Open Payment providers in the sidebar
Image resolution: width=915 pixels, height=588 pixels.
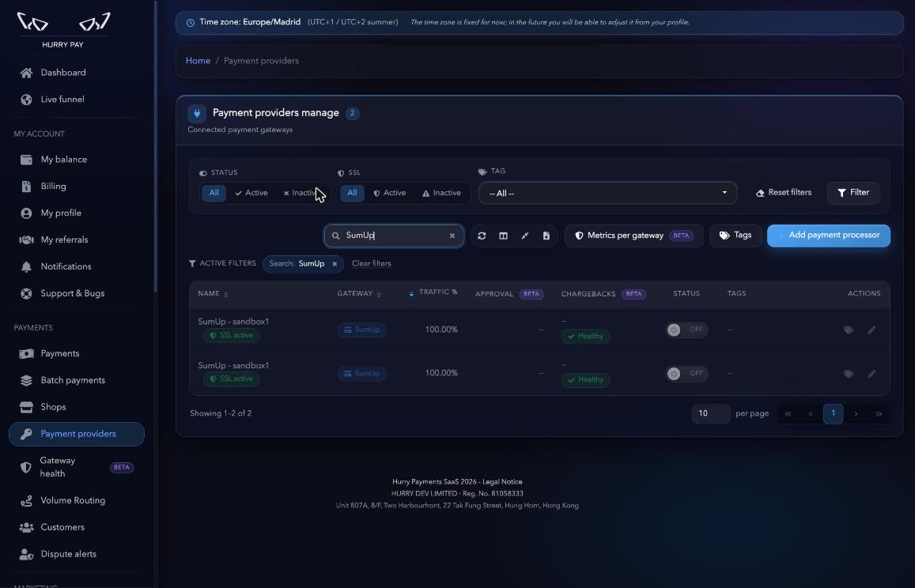click(77, 434)
